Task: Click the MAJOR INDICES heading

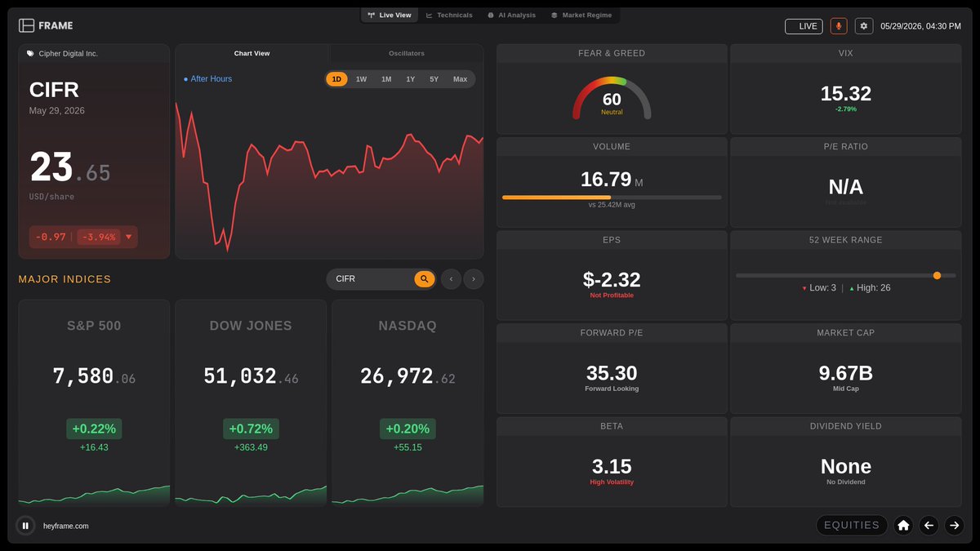Action: point(65,279)
